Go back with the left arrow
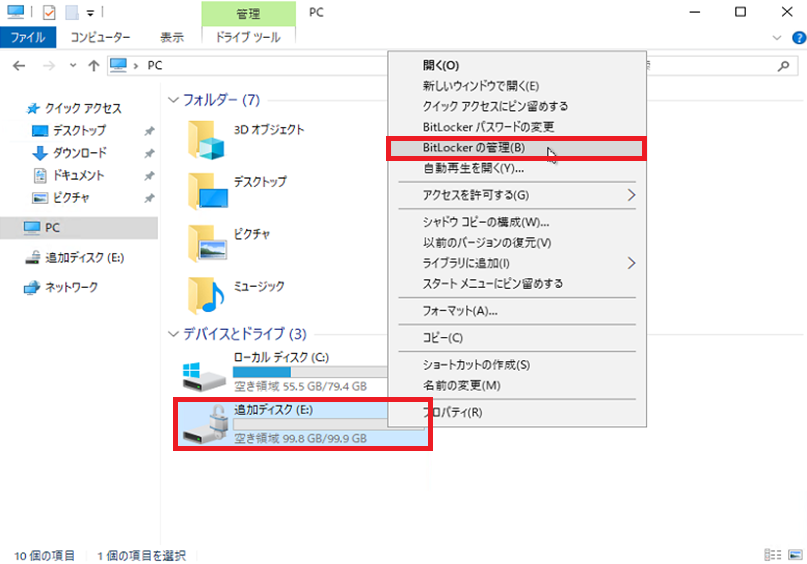 coord(19,65)
